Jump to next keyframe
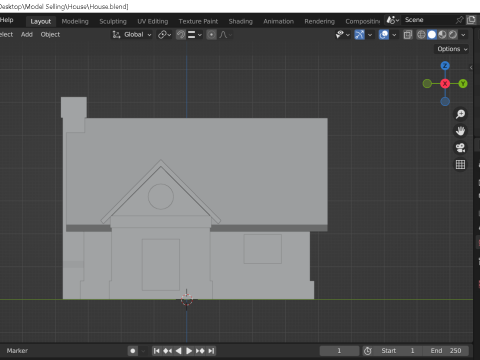The height and width of the screenshot is (360, 480). [200, 351]
